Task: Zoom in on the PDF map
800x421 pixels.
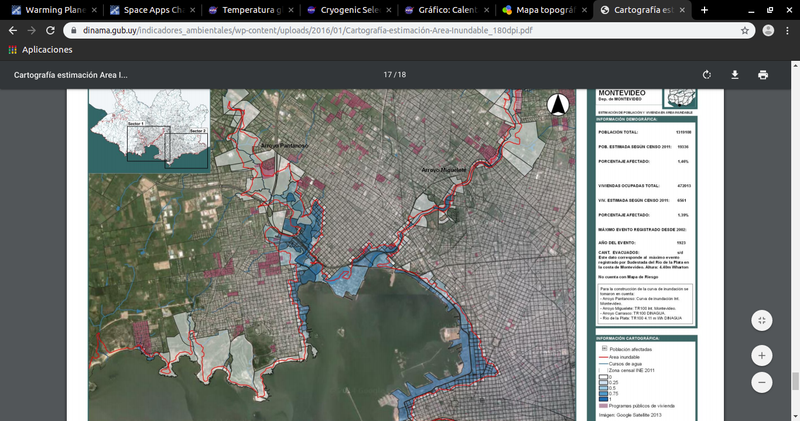Action: pyautogui.click(x=762, y=355)
